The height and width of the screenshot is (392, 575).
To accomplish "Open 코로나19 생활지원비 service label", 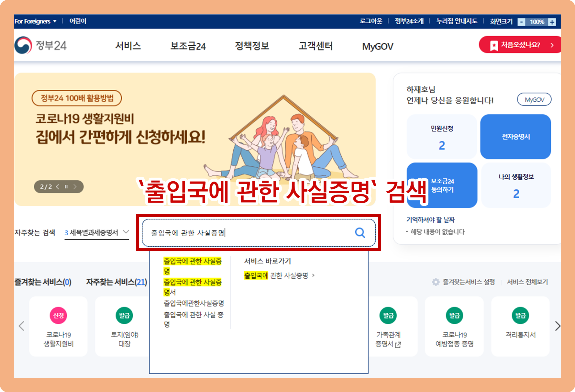I will pos(59,339).
